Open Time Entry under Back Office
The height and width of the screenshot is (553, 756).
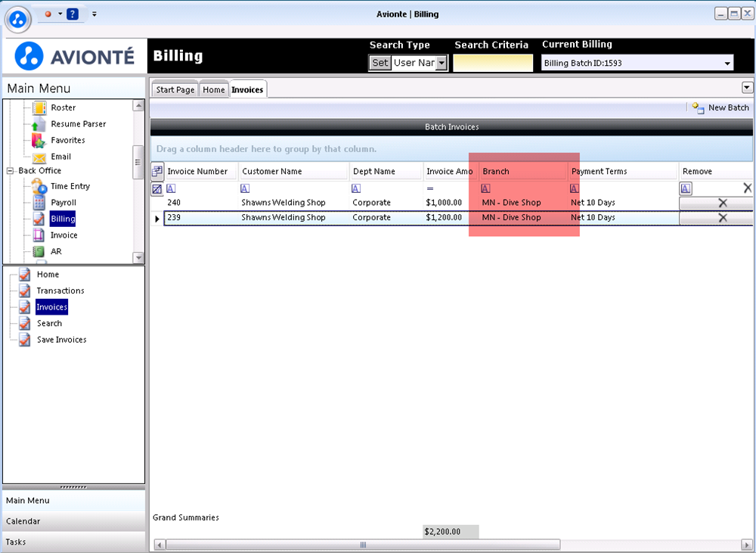pos(70,186)
